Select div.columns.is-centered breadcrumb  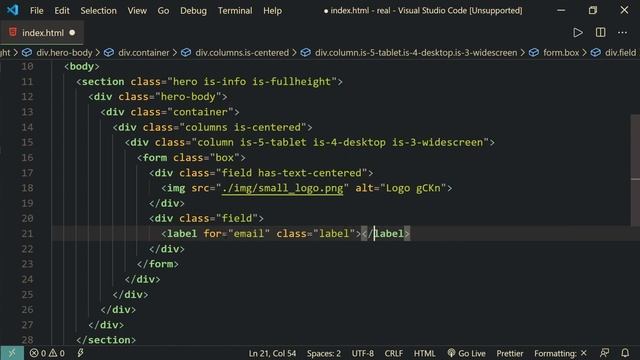(242, 53)
